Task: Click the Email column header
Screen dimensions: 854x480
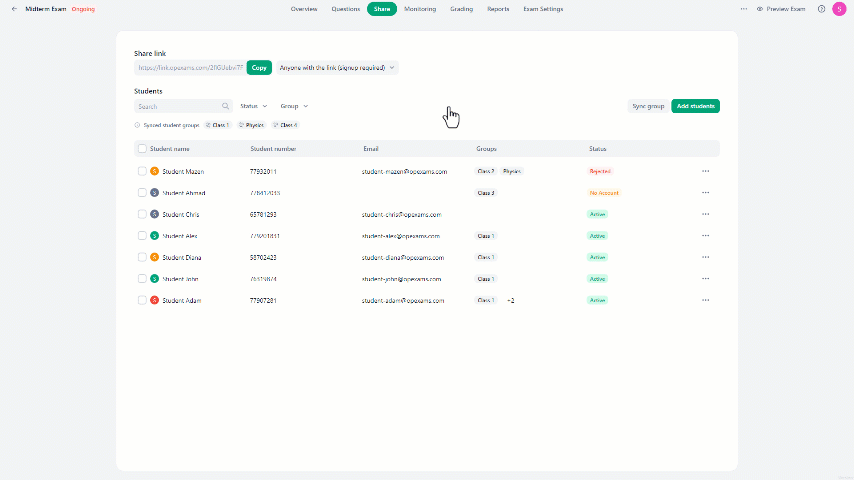Action: [371, 149]
